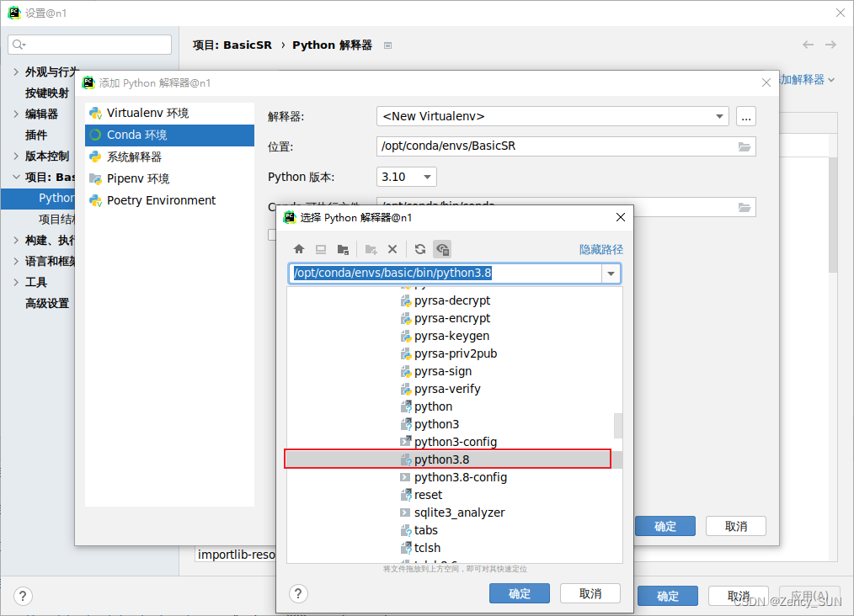Open help in Settings window
Viewport: 854px width, 616px height.
[23, 596]
